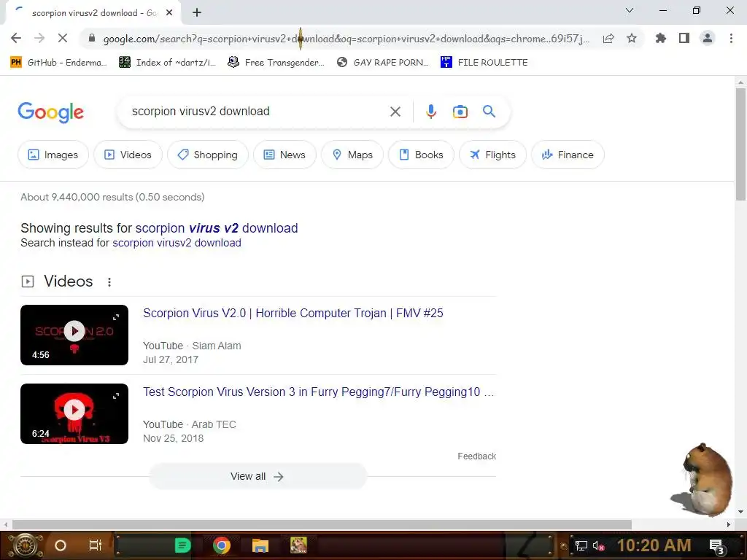Open the Extensions puzzle icon

(x=661, y=38)
